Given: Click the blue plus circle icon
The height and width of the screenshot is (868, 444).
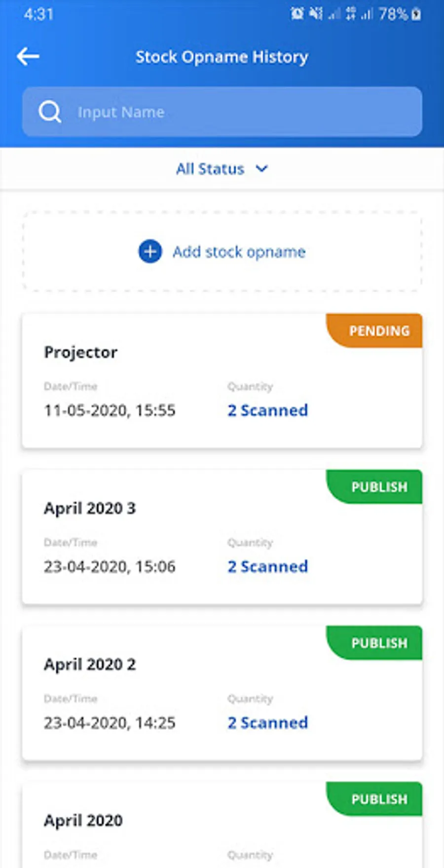Looking at the screenshot, I should point(150,252).
